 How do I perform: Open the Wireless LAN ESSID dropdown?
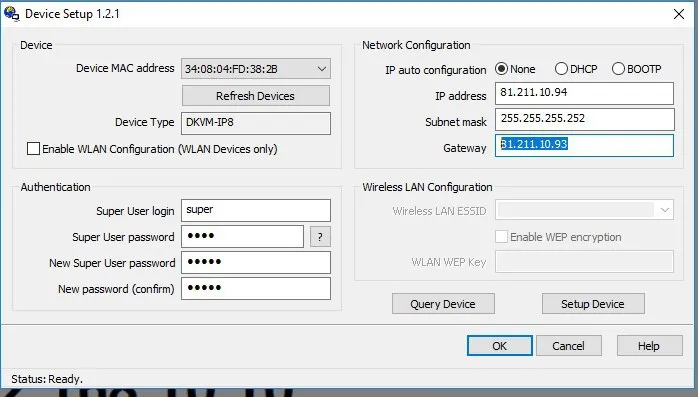(x=584, y=210)
